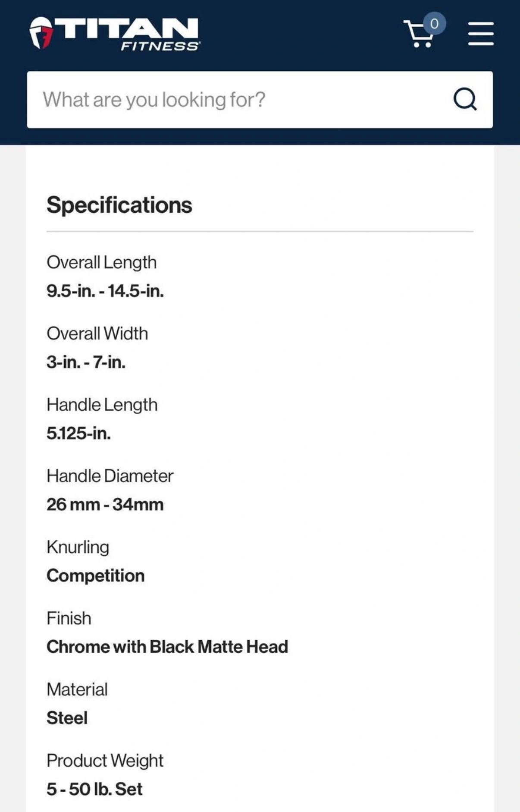The height and width of the screenshot is (812, 520).
Task: Click the Competition knurling value
Action: point(96,576)
